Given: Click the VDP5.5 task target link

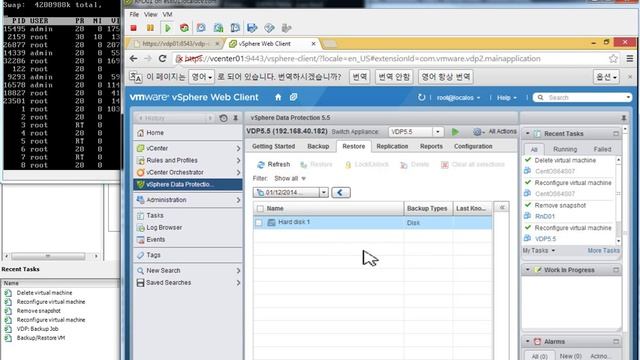Looking at the screenshot, I should [x=545, y=239].
